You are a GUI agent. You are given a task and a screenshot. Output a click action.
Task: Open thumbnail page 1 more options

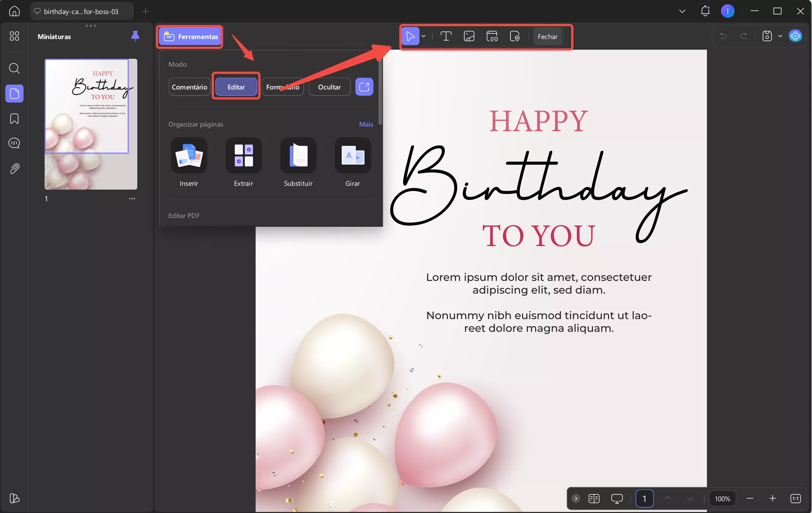(132, 199)
